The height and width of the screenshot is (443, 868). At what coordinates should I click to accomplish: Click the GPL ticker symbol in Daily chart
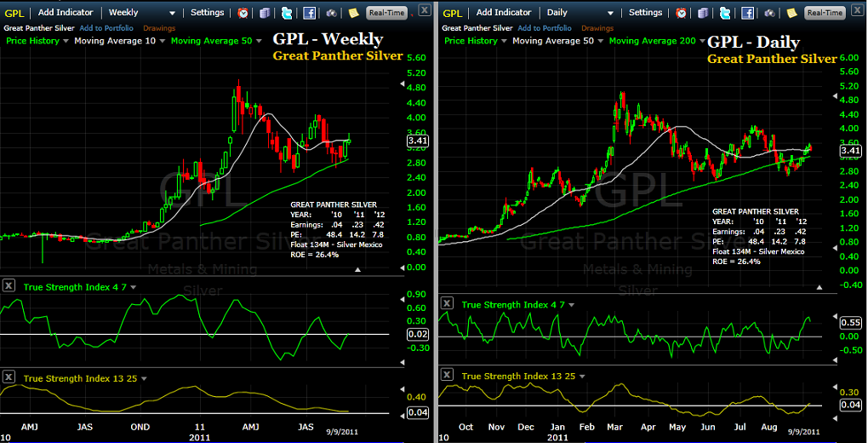pos(453,13)
